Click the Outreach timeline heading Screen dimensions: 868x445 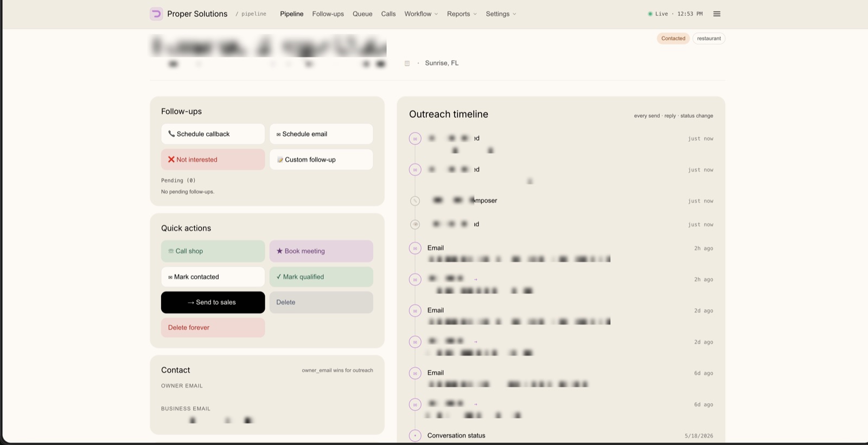449,115
